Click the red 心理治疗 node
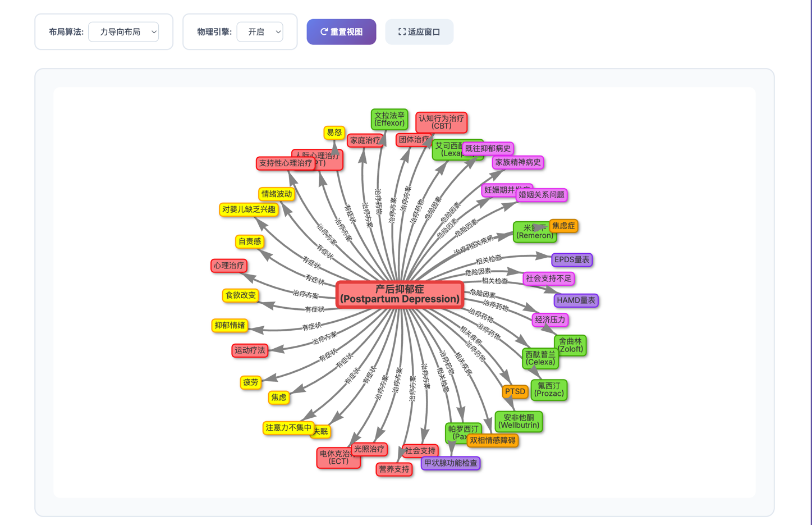 [x=228, y=265]
